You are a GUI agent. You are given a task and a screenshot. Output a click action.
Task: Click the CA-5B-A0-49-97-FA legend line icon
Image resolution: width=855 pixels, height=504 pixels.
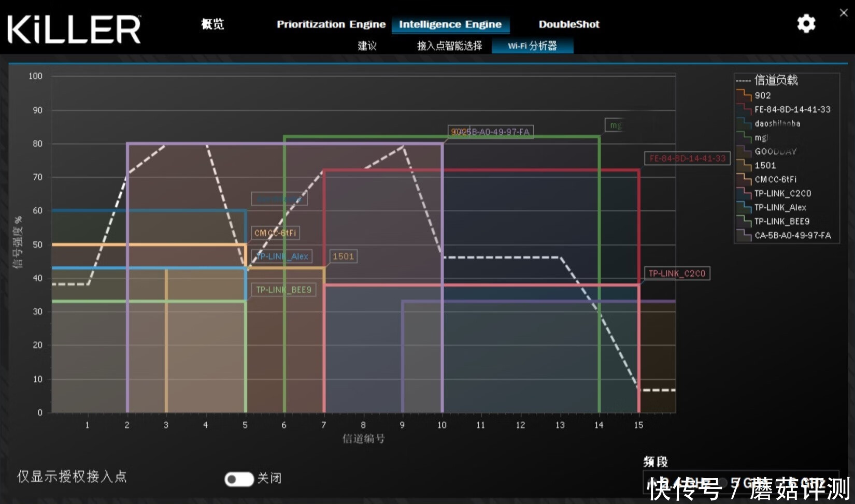click(744, 235)
